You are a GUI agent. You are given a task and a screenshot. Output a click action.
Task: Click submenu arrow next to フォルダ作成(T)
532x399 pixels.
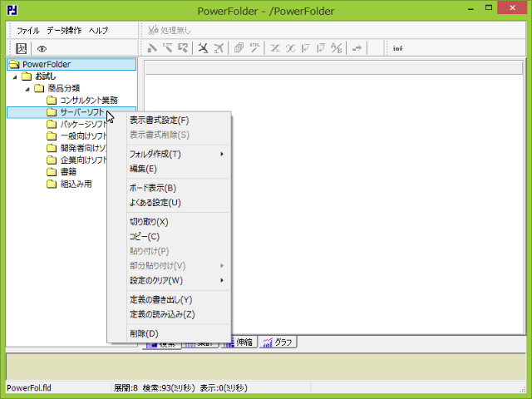tap(222, 154)
